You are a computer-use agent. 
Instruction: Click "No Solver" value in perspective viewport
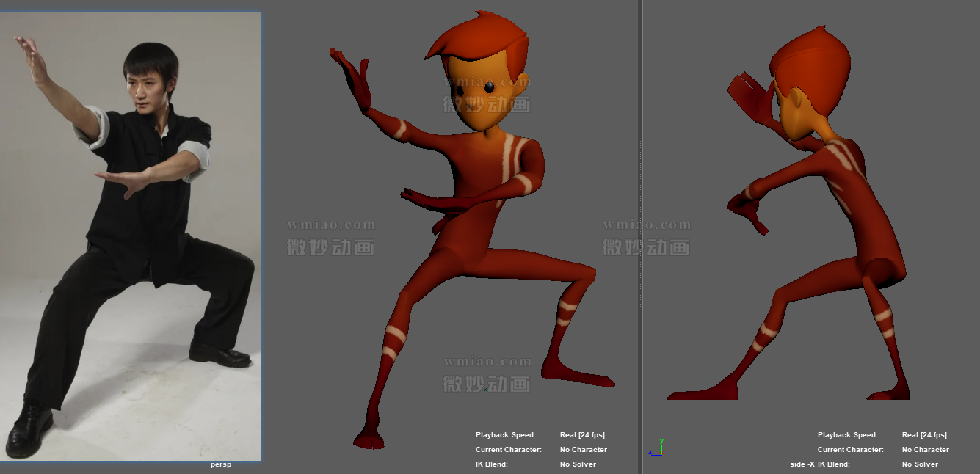[578, 464]
